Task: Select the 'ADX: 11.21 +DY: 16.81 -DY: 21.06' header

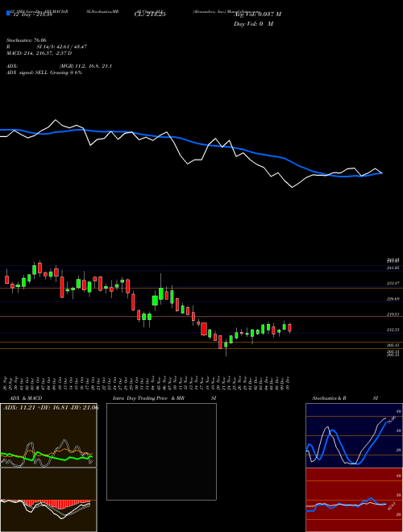Action: pyautogui.click(x=51, y=407)
